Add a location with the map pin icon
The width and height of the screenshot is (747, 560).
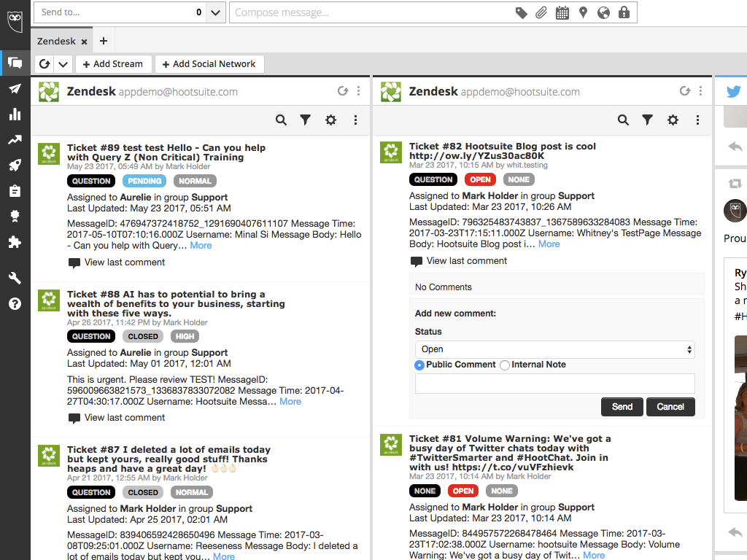[583, 12]
